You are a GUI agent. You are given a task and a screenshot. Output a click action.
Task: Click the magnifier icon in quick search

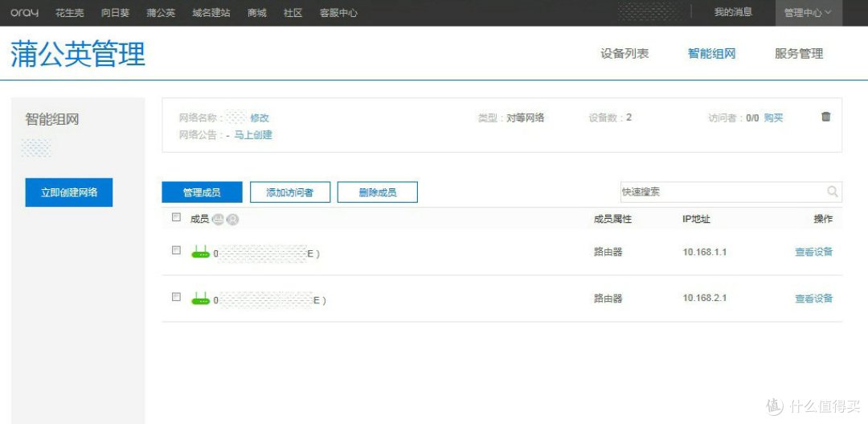pos(833,191)
